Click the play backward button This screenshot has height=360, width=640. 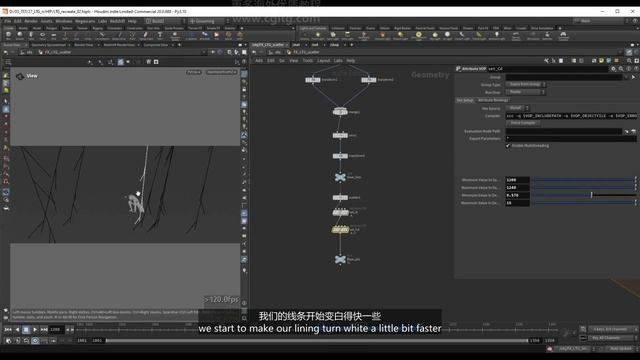tap(17, 329)
